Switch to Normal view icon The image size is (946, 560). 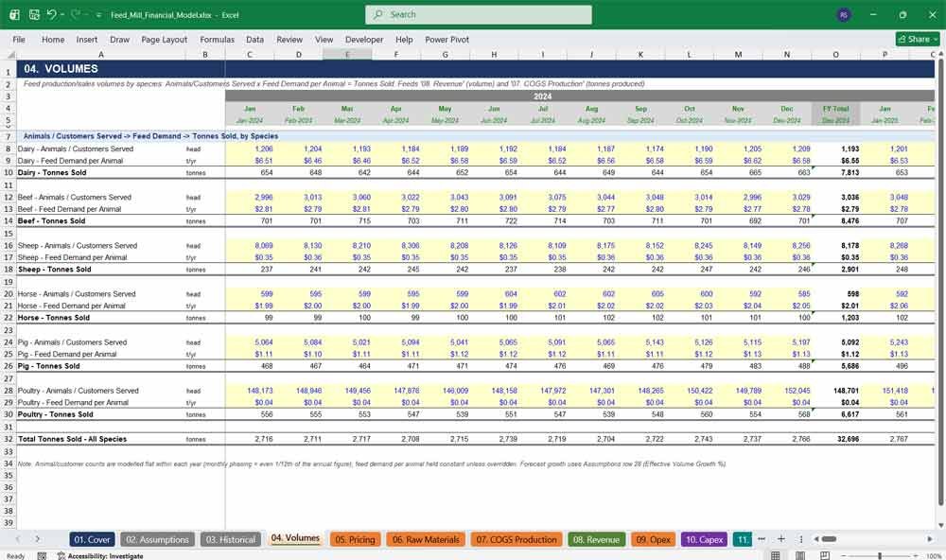(776, 556)
